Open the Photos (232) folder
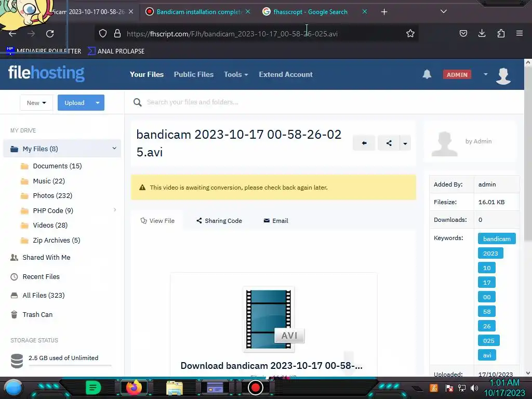532x399 pixels. click(52, 195)
